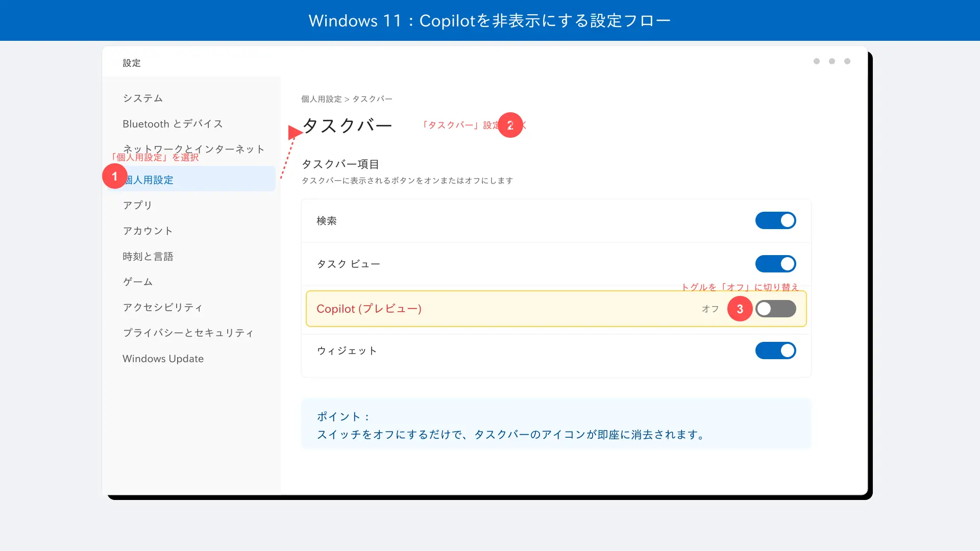Click the leftmost window control dot
Screen dimensions: 980x551
click(x=817, y=61)
